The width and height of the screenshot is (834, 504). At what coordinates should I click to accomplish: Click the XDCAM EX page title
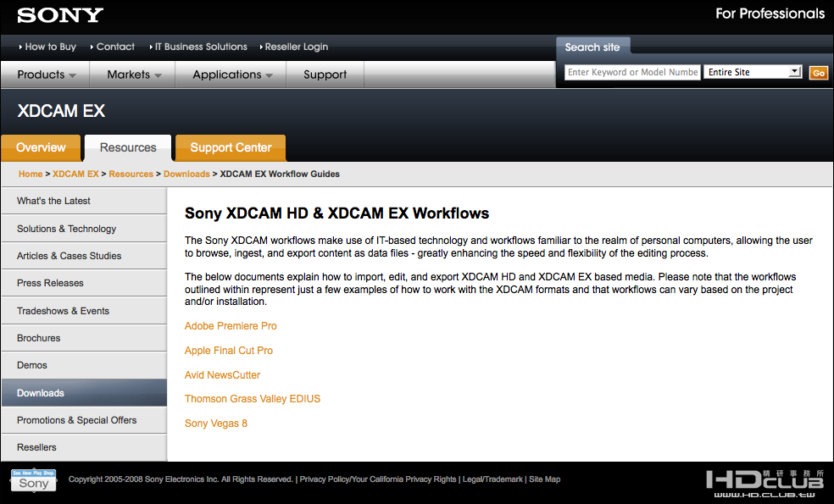click(x=61, y=111)
